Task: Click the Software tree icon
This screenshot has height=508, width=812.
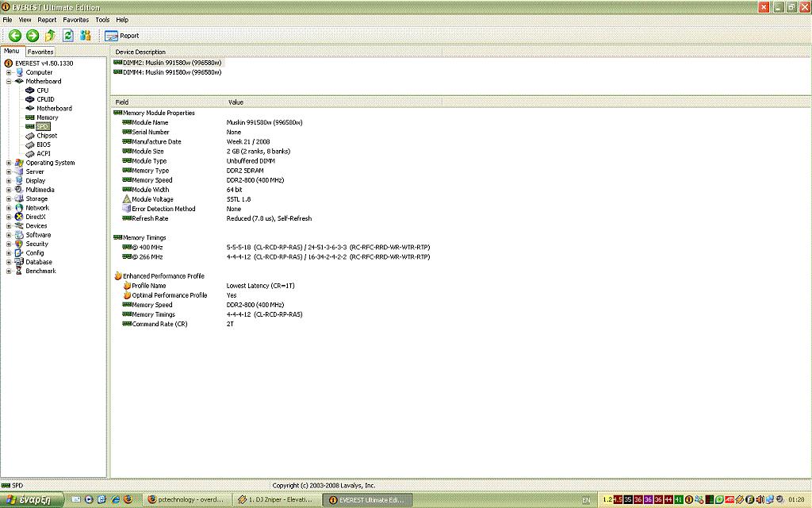Action: point(19,235)
